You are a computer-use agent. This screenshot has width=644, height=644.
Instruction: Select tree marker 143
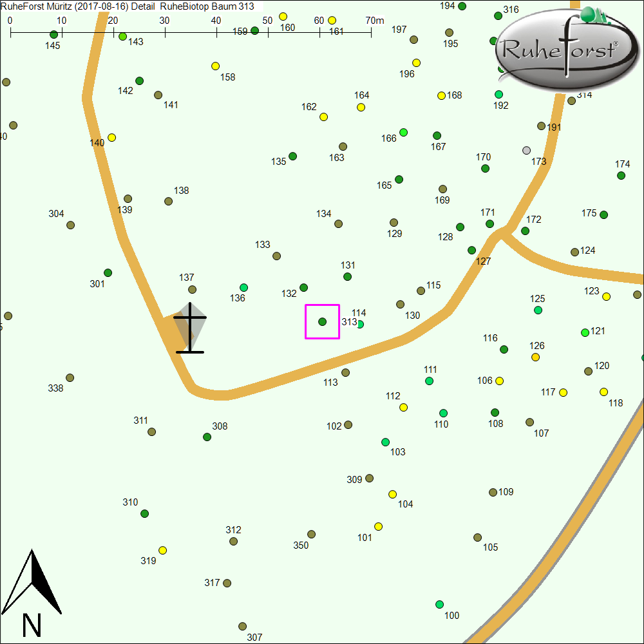pos(123,36)
